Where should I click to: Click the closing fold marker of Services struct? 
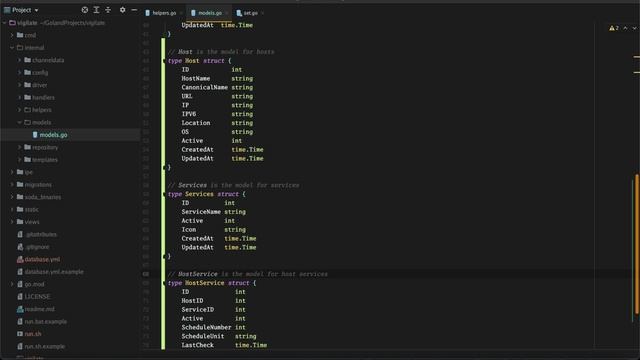[165, 256]
